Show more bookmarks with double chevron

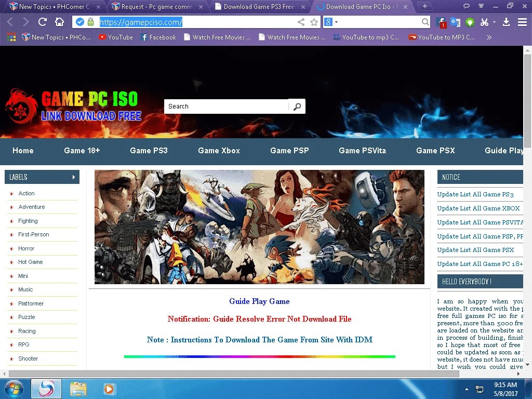point(489,37)
